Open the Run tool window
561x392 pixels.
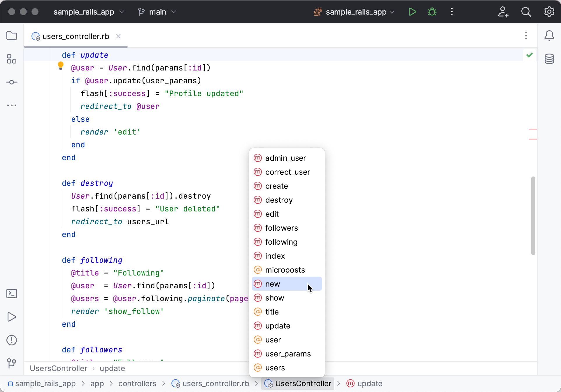point(12,317)
